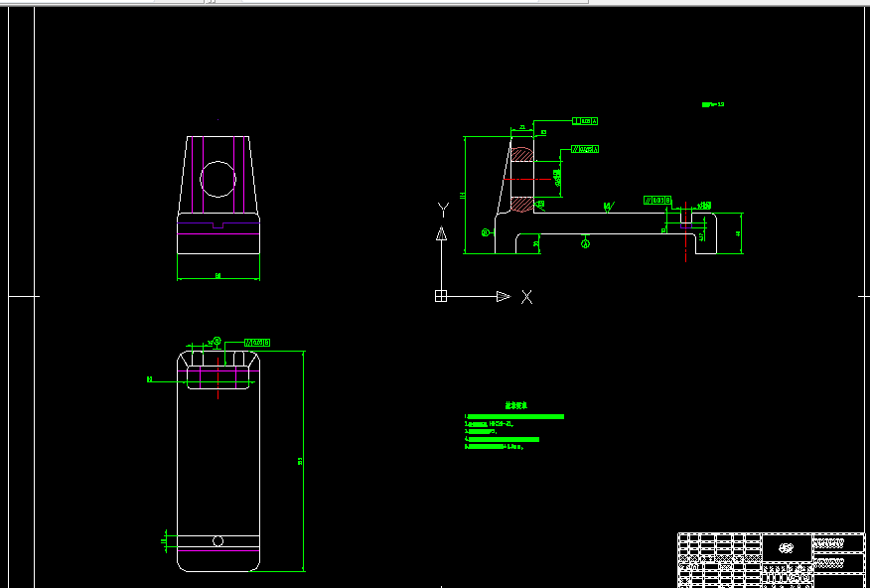Select technical requirement line 1
This screenshot has width=870, height=588.
pos(514,416)
